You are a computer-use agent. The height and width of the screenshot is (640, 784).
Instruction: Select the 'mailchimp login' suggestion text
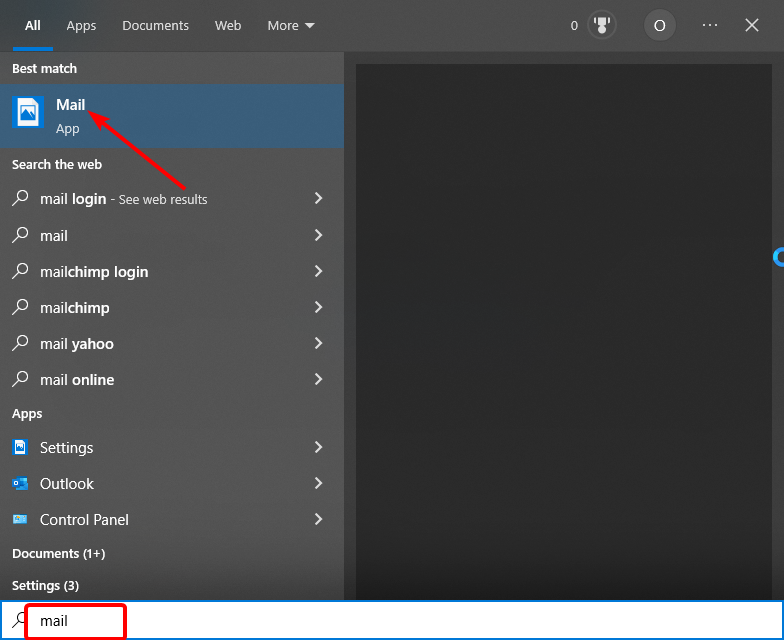(94, 272)
